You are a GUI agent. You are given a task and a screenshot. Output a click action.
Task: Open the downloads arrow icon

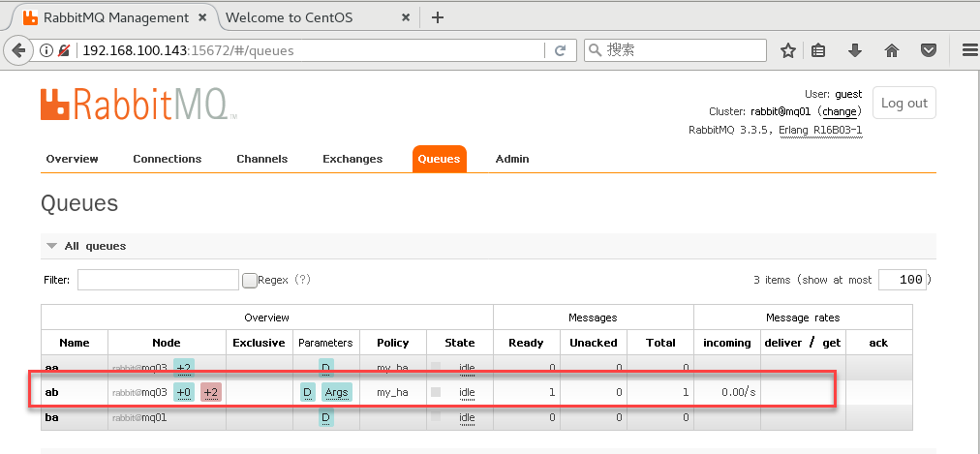tap(855, 50)
